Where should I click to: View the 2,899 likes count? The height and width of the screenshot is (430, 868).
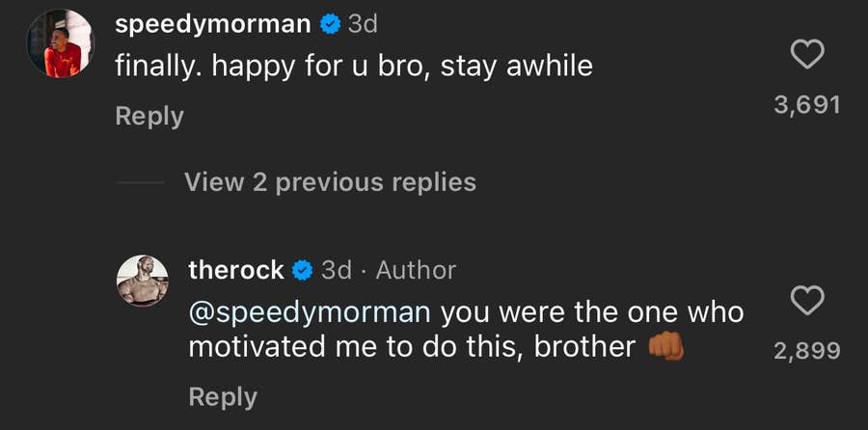tap(806, 351)
